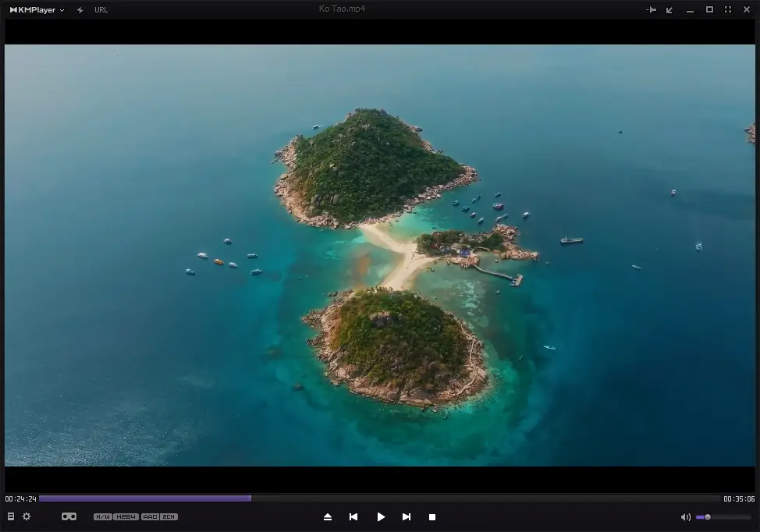The width and height of the screenshot is (760, 532).
Task: Enter fullscreen mode
Action: click(x=727, y=9)
